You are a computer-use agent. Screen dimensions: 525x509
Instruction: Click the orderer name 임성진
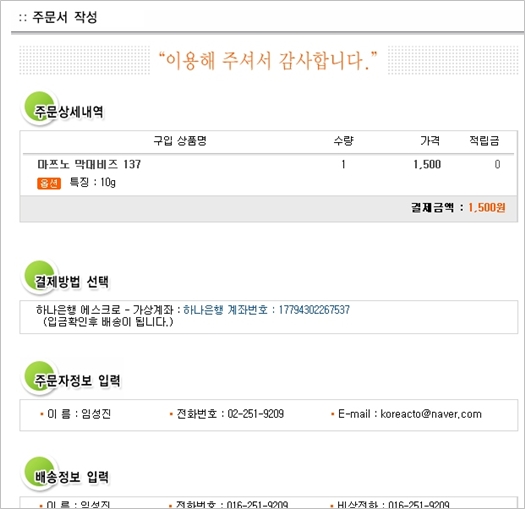(96, 414)
